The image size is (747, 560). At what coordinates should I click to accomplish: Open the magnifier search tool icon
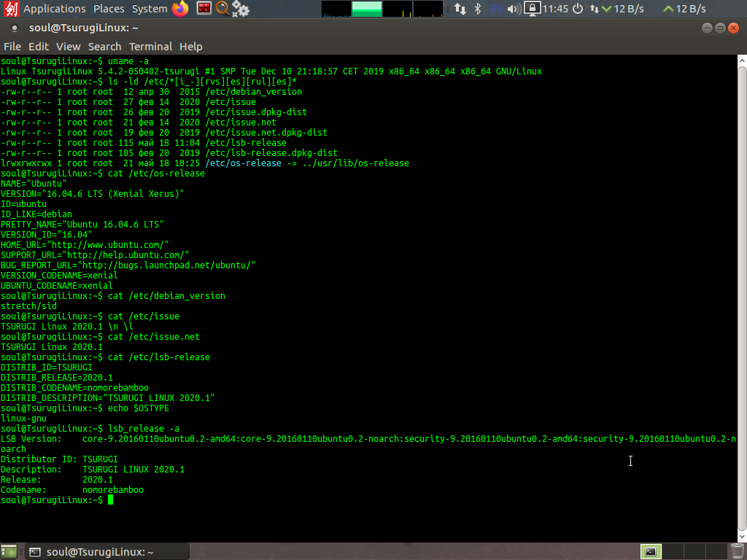(222, 9)
